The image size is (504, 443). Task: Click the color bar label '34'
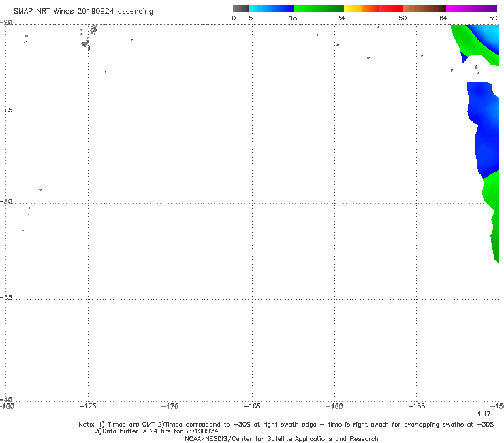tap(341, 18)
